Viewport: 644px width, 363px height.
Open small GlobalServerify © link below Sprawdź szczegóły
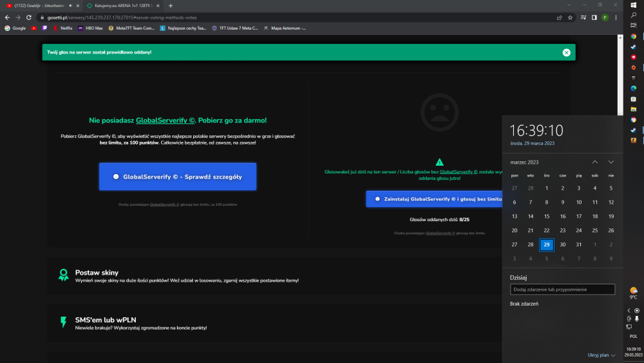pos(164,204)
